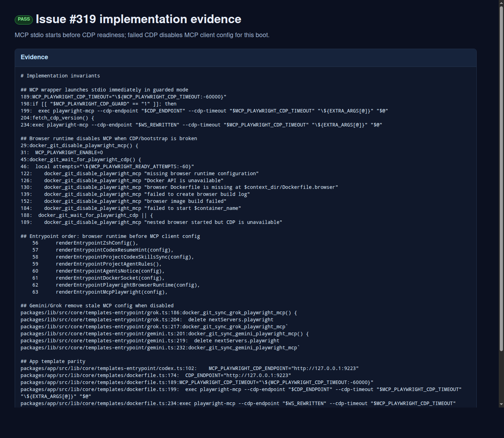Click gemini.ts:201 docker_git_sync_gemini_playwright_mcp() line
Screen dimensions: 504x438
(165, 334)
